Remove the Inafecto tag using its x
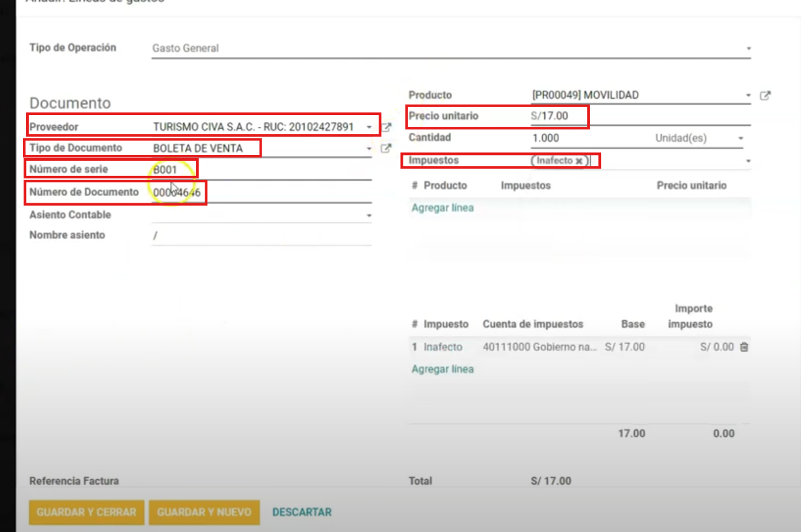This screenshot has height=532, width=801. point(579,161)
